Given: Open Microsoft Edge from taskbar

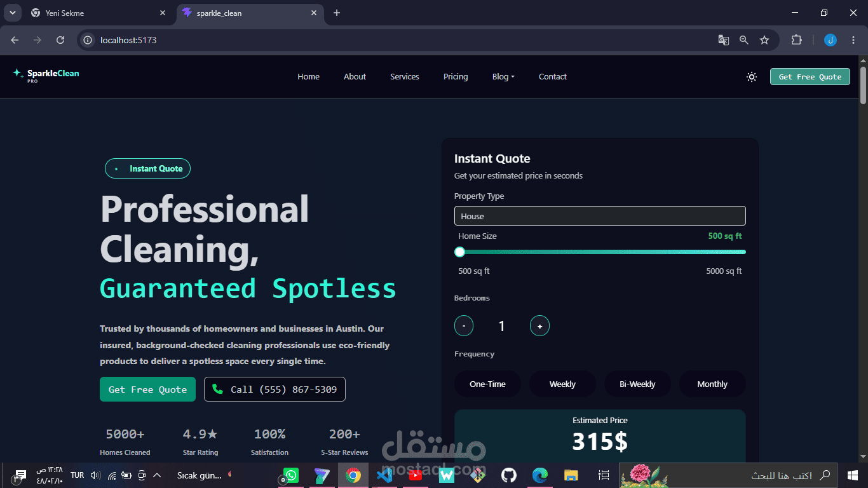Looking at the screenshot, I should (539, 475).
